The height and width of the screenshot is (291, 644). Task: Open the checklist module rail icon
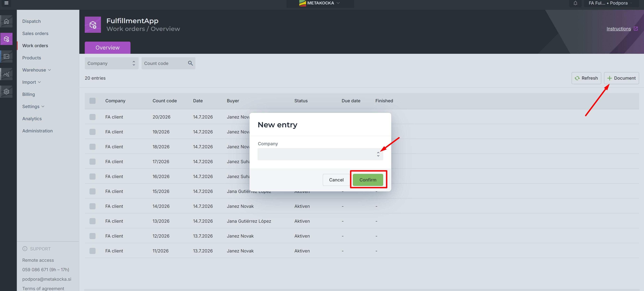[7, 56]
